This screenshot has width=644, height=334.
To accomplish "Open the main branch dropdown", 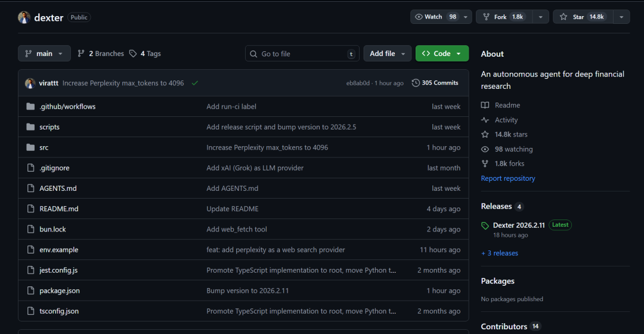I will click(x=44, y=54).
